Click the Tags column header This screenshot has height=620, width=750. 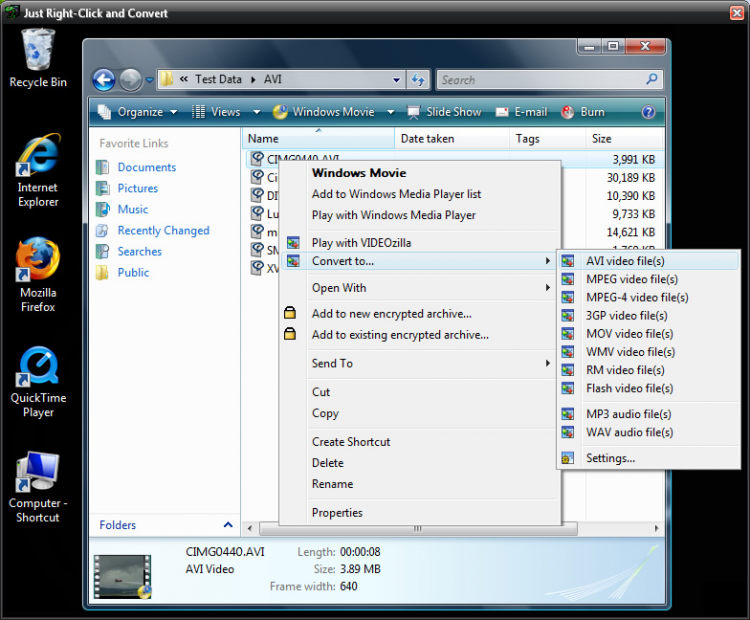[x=548, y=139]
